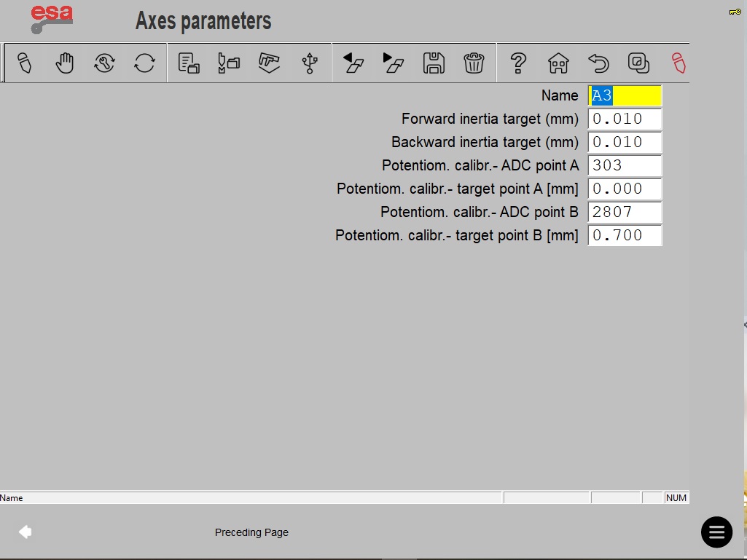Image resolution: width=747 pixels, height=560 pixels.
Task: Open help with question mark icon
Action: pos(518,63)
